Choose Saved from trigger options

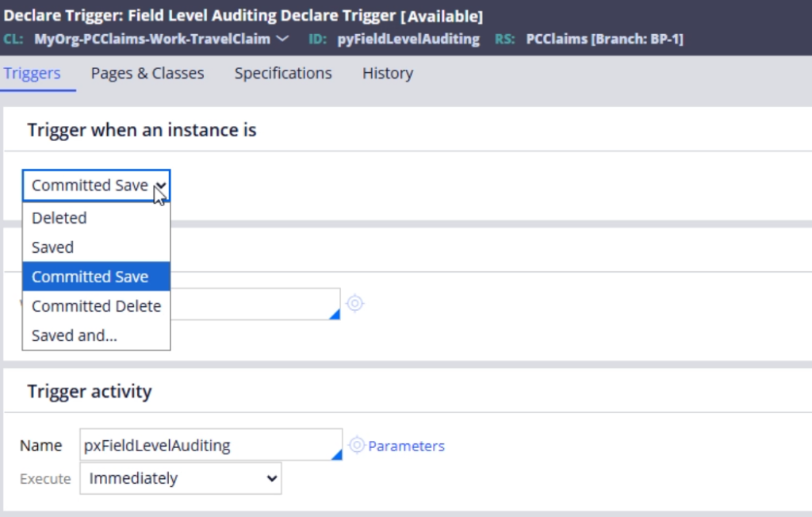96,247
